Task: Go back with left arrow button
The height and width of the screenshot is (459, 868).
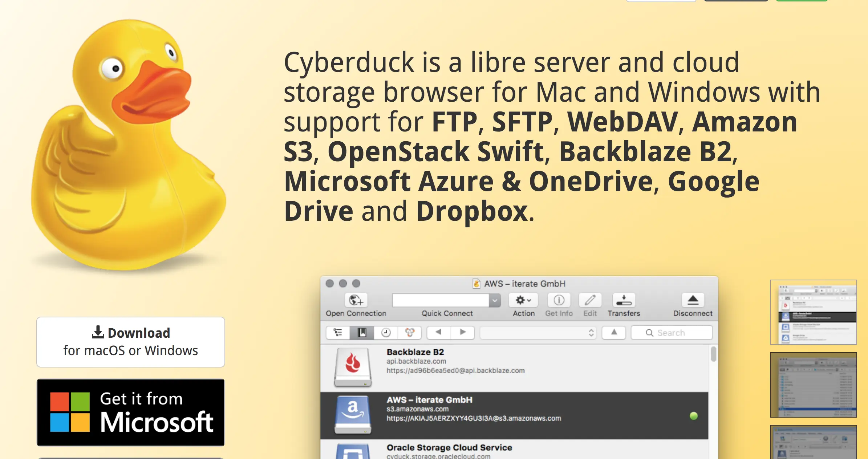Action: coord(438,332)
